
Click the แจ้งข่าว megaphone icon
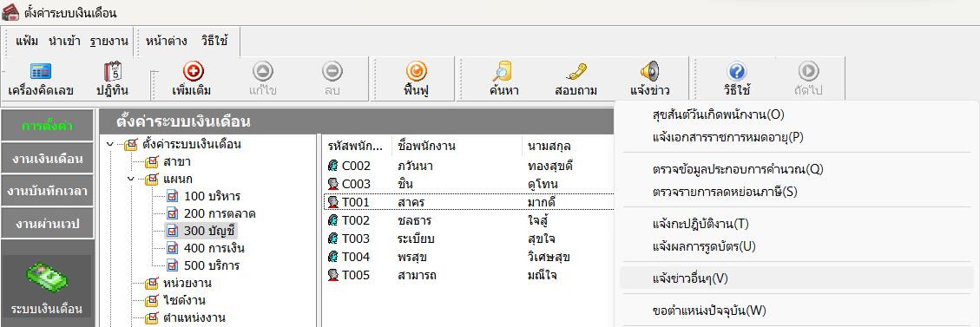(650, 72)
